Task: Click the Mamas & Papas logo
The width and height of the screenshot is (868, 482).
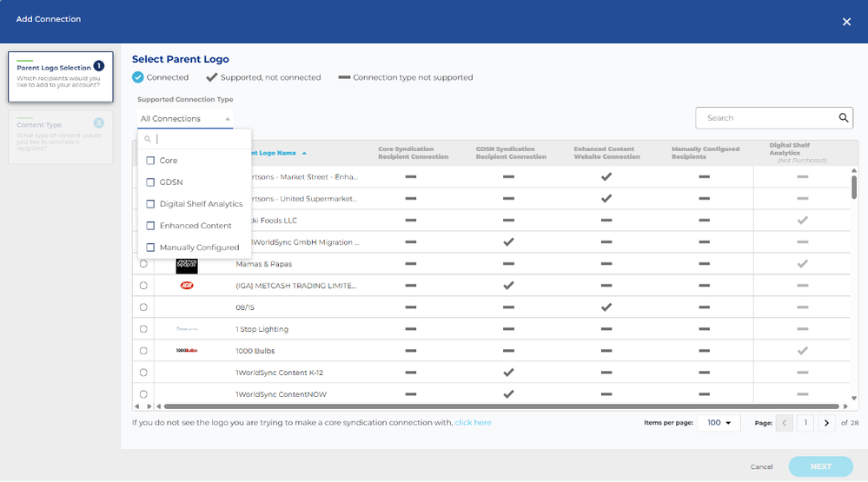Action: 187,266
